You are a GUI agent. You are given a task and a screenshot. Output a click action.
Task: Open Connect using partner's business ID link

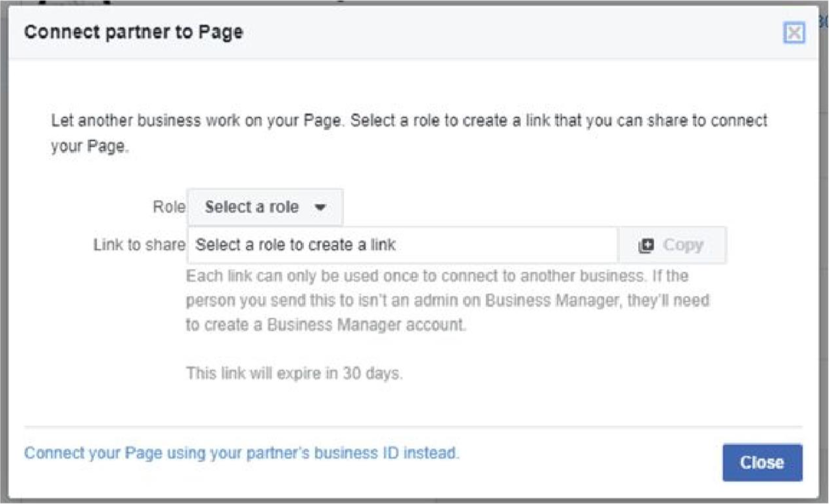242,453
